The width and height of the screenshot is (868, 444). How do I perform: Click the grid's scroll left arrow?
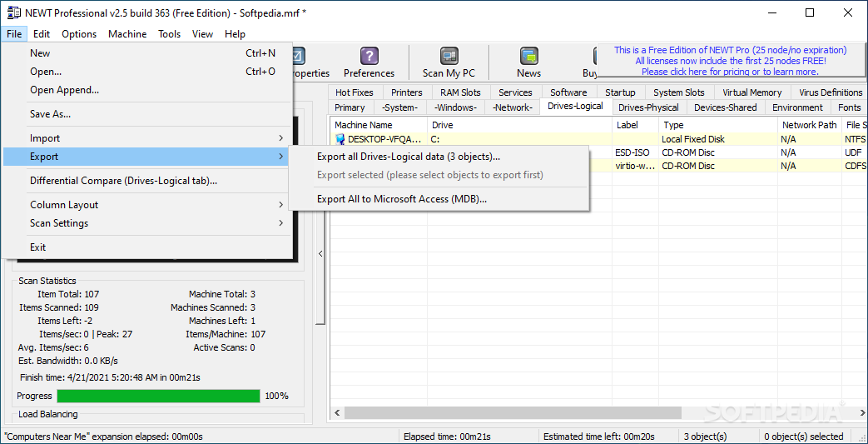coord(336,413)
